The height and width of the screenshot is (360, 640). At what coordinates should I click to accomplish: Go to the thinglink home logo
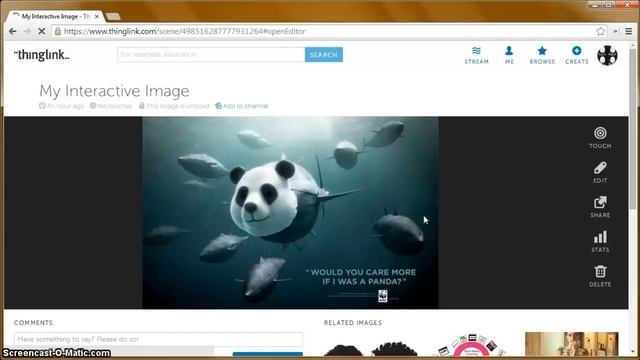click(42, 55)
